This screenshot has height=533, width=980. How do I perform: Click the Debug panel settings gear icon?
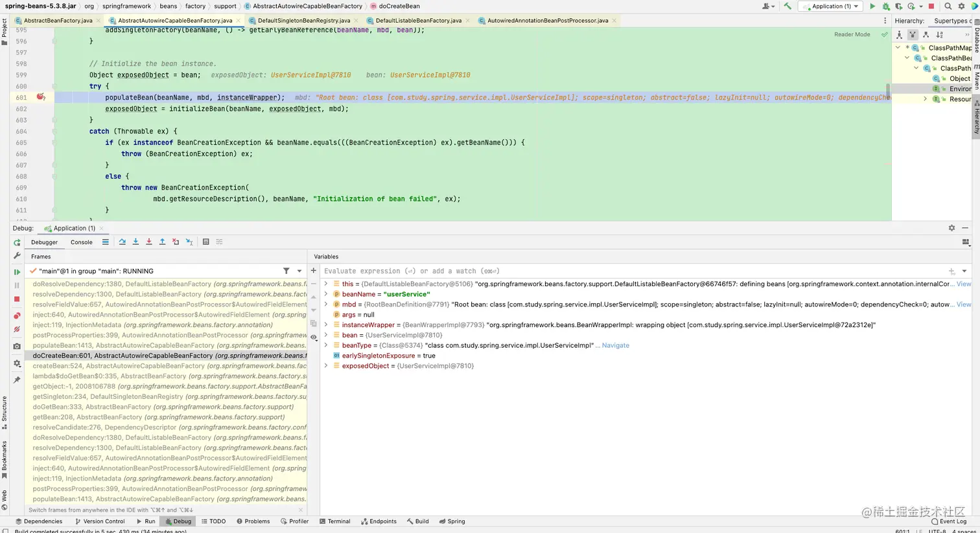[x=951, y=228]
